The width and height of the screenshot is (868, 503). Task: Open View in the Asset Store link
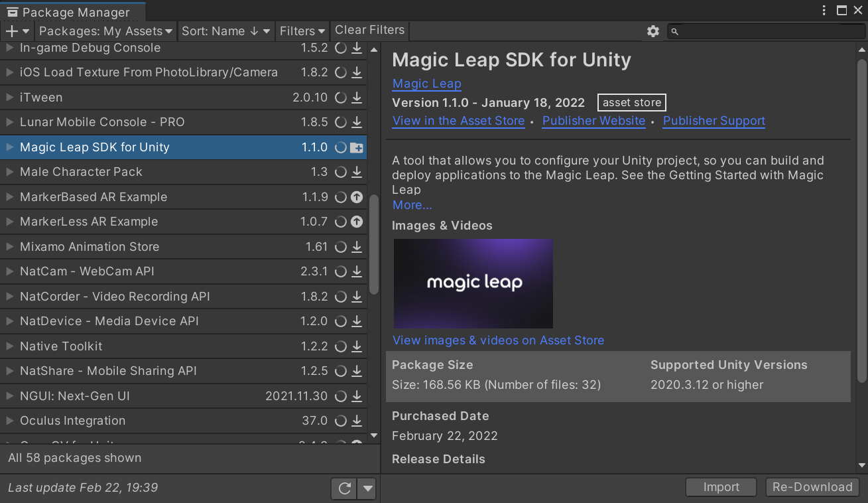tap(459, 121)
